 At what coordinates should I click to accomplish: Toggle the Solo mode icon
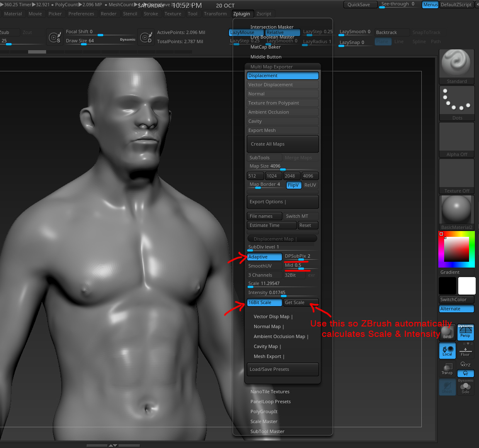[x=465, y=387]
